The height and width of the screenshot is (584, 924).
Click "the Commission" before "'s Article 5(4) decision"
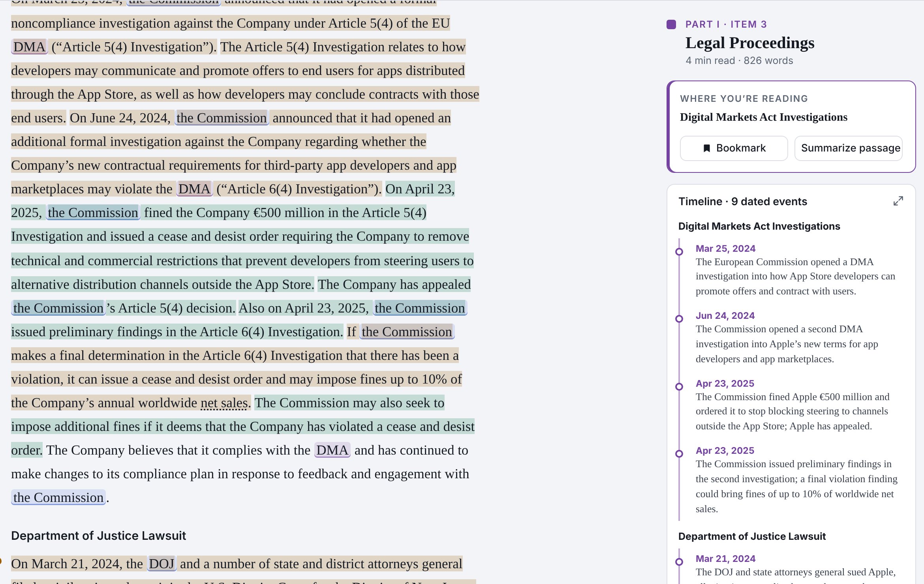58,308
